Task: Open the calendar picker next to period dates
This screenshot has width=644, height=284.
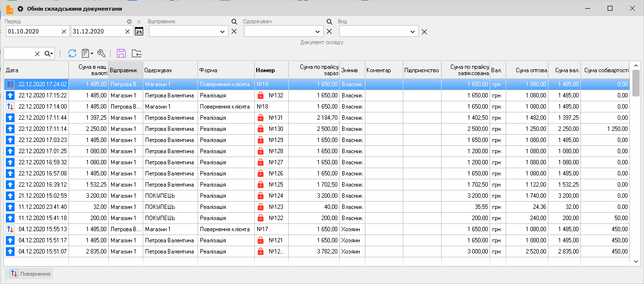Action: 139,32
